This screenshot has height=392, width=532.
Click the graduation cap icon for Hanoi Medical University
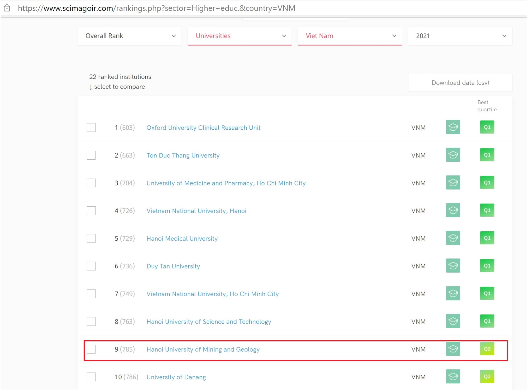pyautogui.click(x=453, y=238)
